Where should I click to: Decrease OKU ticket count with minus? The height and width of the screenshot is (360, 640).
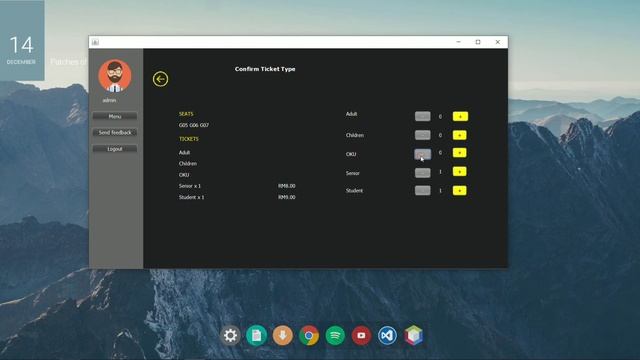[x=422, y=154]
